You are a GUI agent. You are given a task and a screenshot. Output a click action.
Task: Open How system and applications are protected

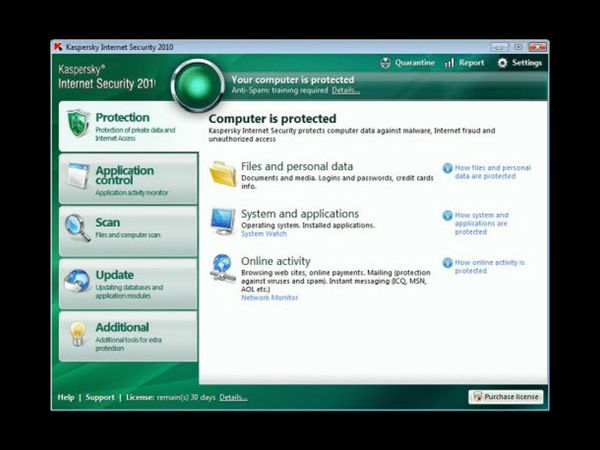click(x=481, y=223)
